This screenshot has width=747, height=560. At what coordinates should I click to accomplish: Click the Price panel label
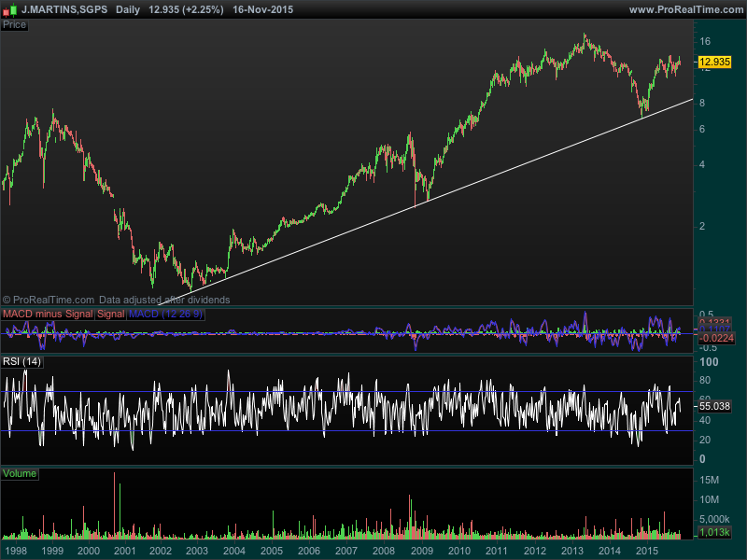pyautogui.click(x=14, y=25)
